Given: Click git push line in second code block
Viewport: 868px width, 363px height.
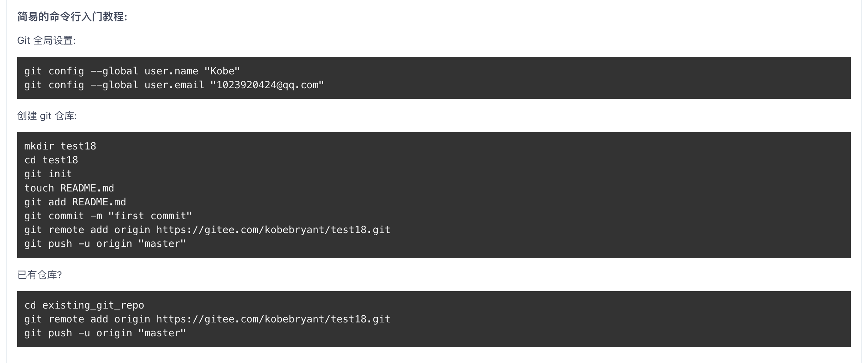Looking at the screenshot, I should (x=105, y=244).
